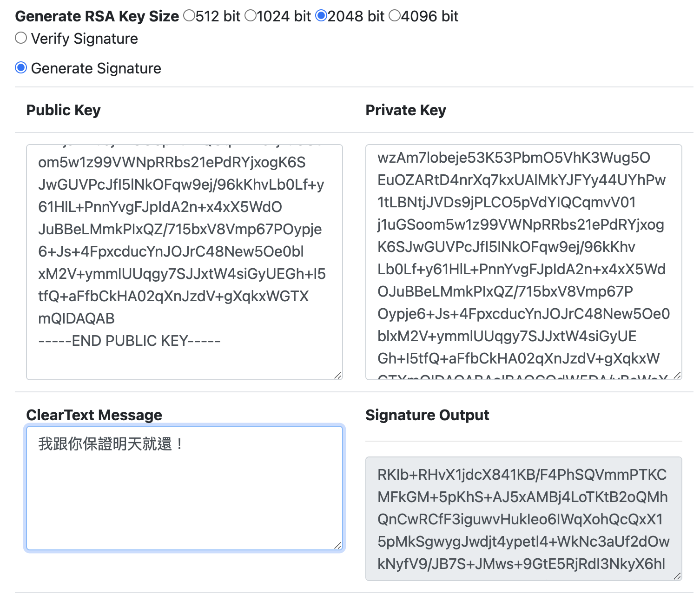Click the END PUBLIC KEY line
The height and width of the screenshot is (595, 700).
click(x=129, y=341)
